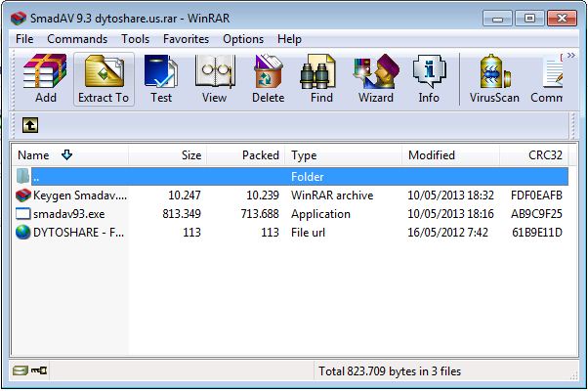This screenshot has width=588, height=391.
Task: Open the Help menu
Action: point(289,39)
